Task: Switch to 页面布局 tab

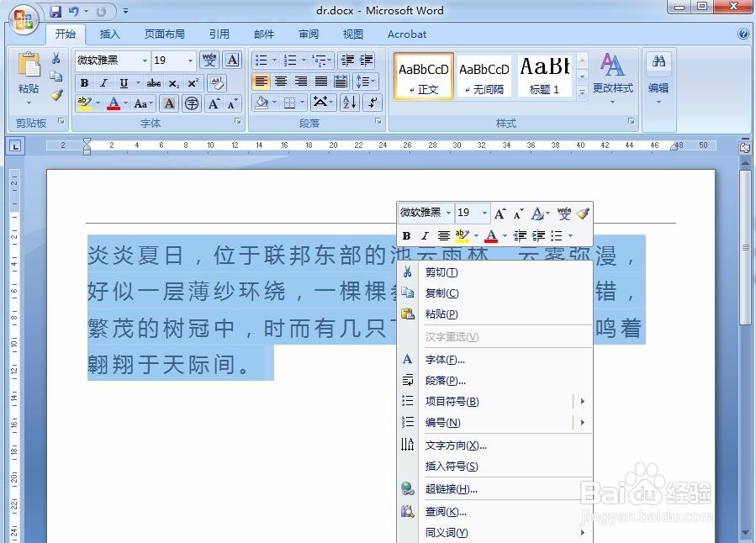Action: [x=165, y=34]
